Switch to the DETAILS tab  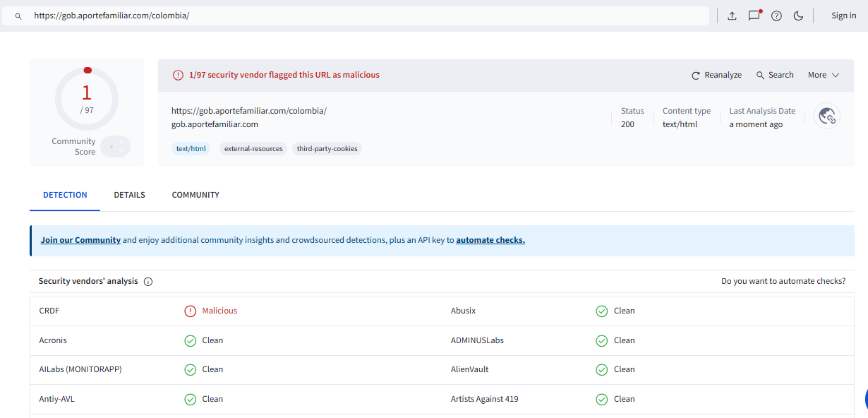click(x=129, y=195)
